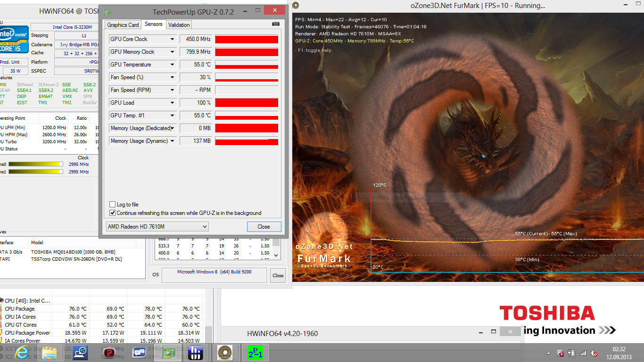
Task: Switch to the FurMark donut taskbar icon
Action: (x=225, y=353)
